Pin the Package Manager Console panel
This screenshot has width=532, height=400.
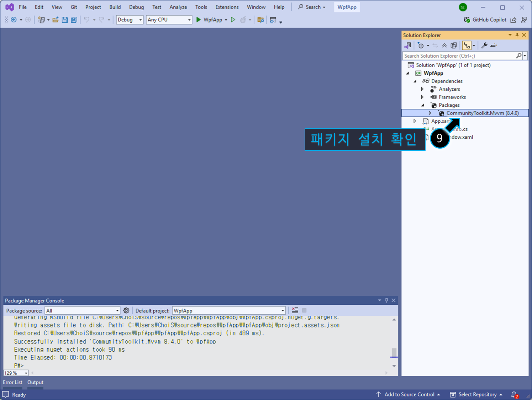tap(386, 300)
